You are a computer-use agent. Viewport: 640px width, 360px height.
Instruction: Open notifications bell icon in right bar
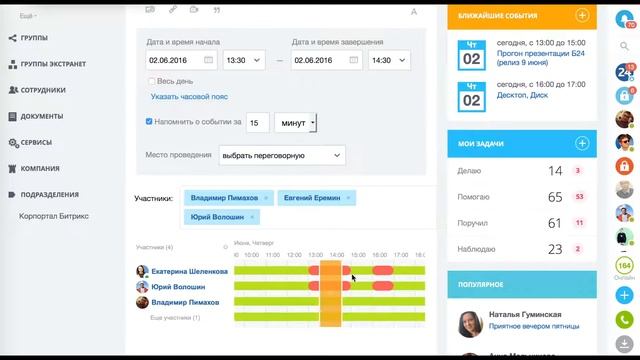(624, 19)
